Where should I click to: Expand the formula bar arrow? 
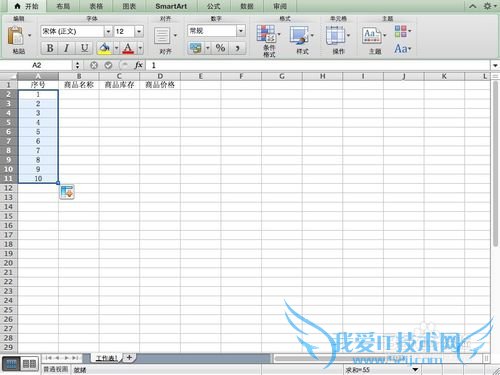[495, 65]
